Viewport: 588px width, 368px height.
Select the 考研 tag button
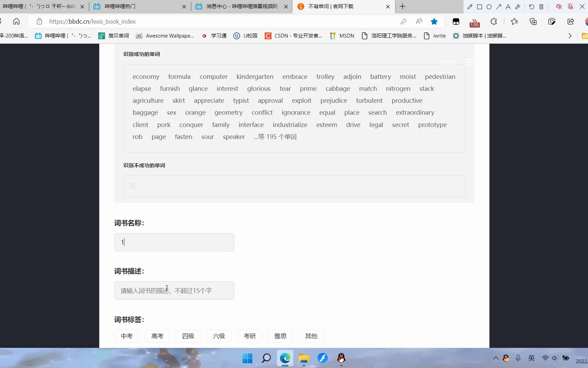[249, 336]
